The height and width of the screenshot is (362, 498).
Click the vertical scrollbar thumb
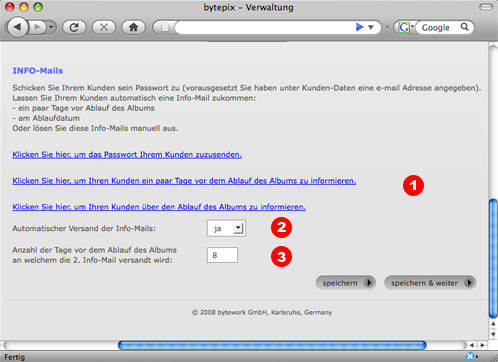[493, 258]
